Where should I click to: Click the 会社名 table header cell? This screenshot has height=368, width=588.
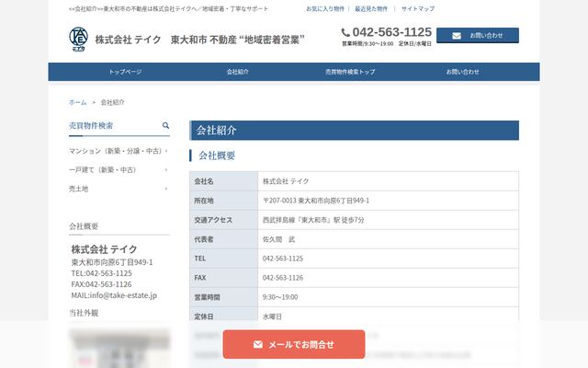point(224,181)
